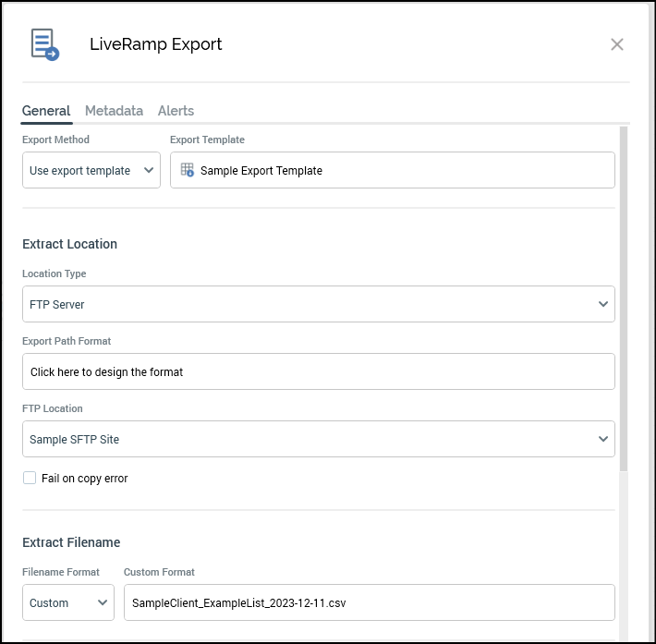656x644 pixels.
Task: Click the Custom Format filename field
Action: pyautogui.click(x=368, y=602)
